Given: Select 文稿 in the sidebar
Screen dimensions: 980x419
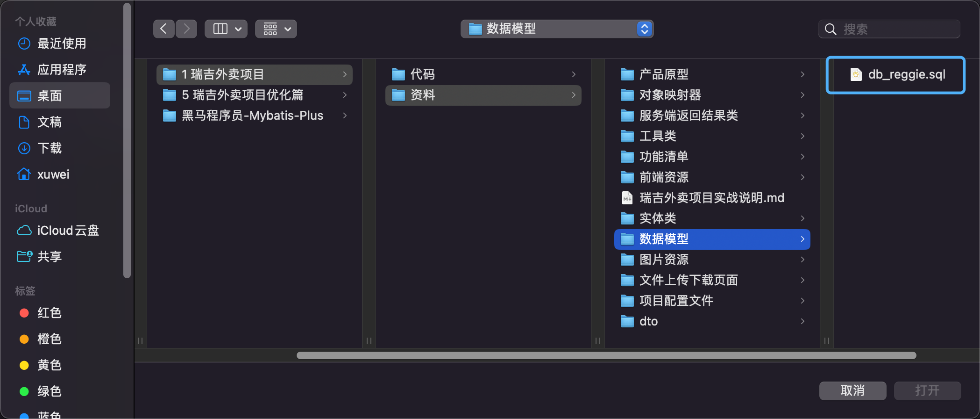Looking at the screenshot, I should 49,122.
